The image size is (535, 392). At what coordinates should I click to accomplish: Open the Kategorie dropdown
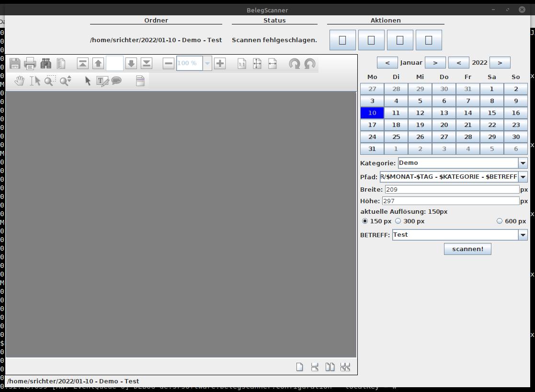pyautogui.click(x=523, y=163)
